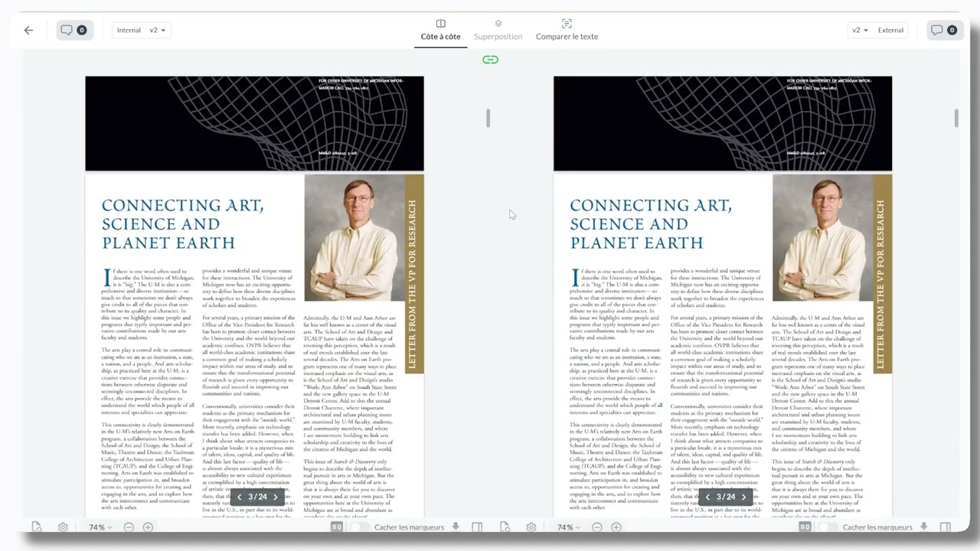The width and height of the screenshot is (980, 551).
Task: Click document search icon in right toolbar
Action: (x=505, y=527)
